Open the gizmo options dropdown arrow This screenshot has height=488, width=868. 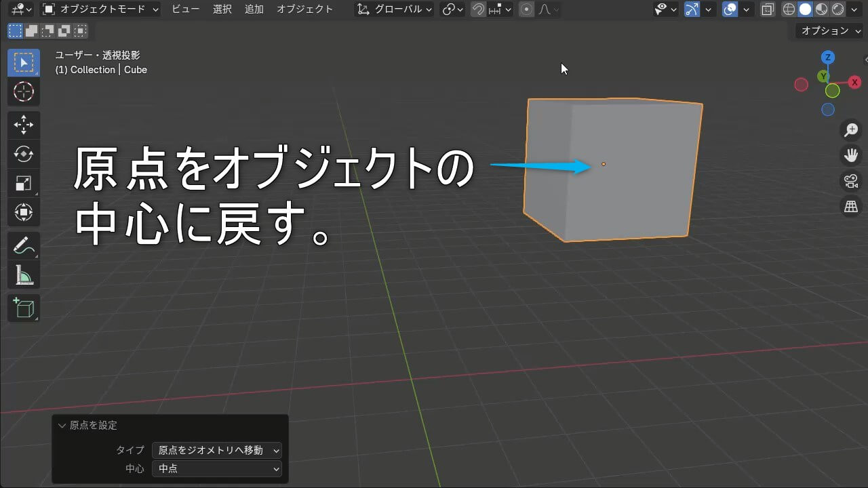click(709, 9)
